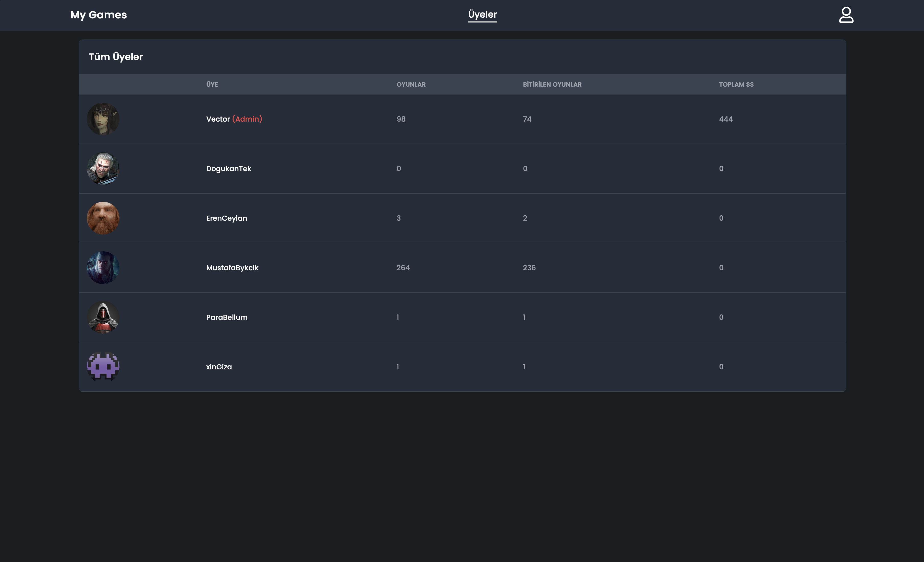Click the BİTİRİLEN OYUNLAR column header
The image size is (924, 562).
[552, 85]
